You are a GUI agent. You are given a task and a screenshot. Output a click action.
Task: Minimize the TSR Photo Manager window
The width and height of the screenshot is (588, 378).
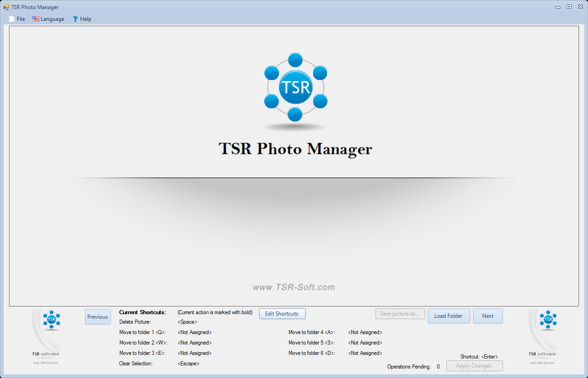click(x=558, y=7)
